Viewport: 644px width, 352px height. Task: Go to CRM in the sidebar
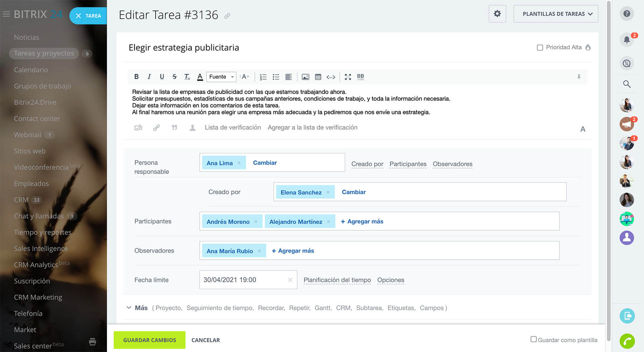point(21,200)
